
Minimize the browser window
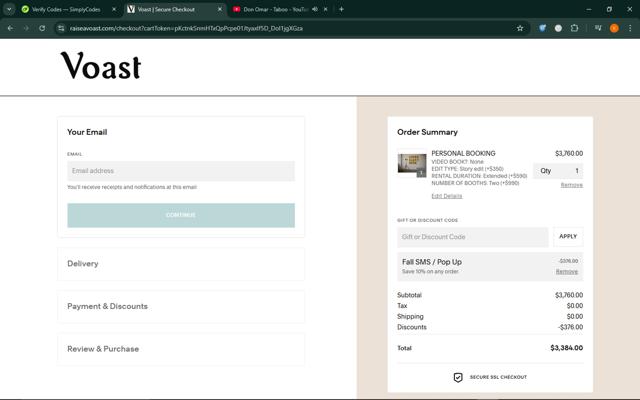[x=589, y=9]
